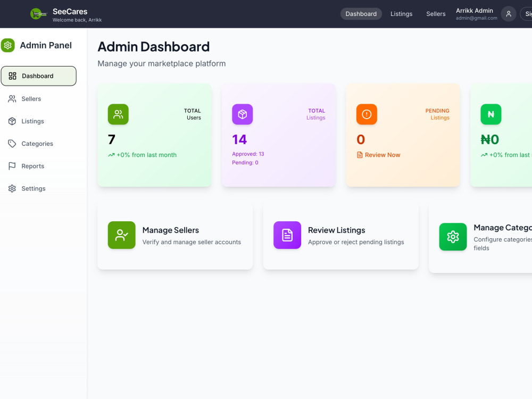Click the Manage Sellers user-check icon
Viewport: 532px width, 399px height.
pos(121,235)
